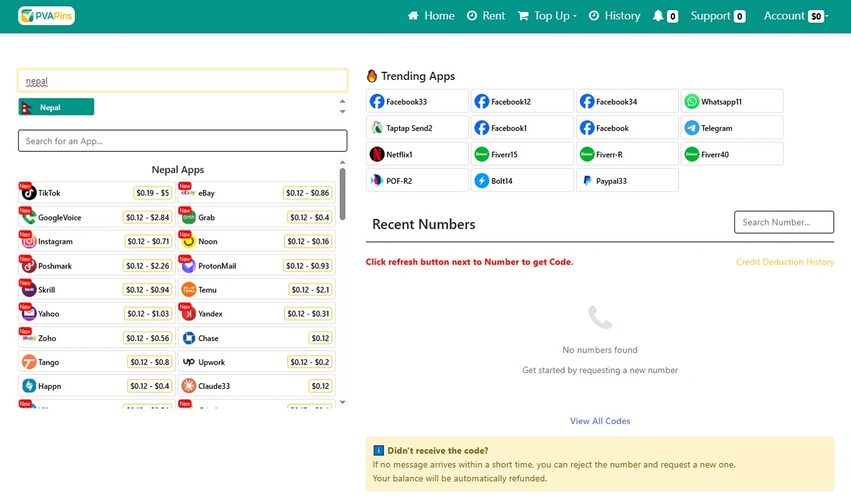Click the country search field containing nepal
The height and width of the screenshot is (504, 851).
[x=183, y=81]
